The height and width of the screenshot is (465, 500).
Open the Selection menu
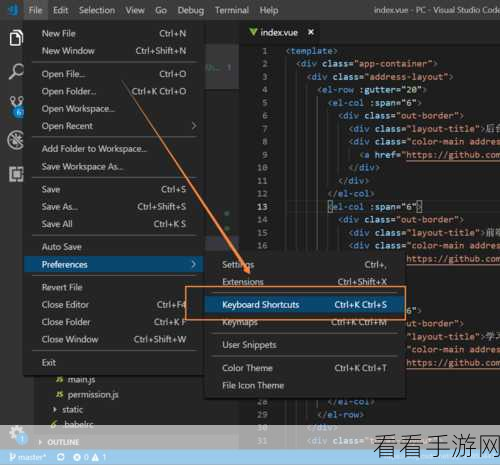97,10
